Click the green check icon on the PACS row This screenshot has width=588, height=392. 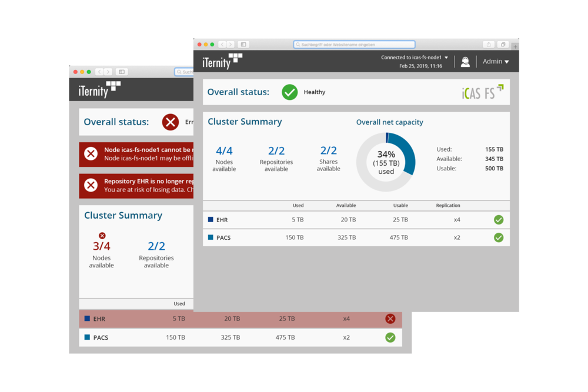point(499,237)
